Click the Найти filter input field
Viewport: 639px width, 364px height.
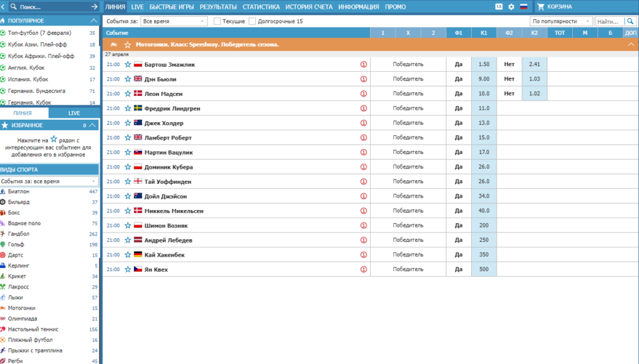pos(610,21)
